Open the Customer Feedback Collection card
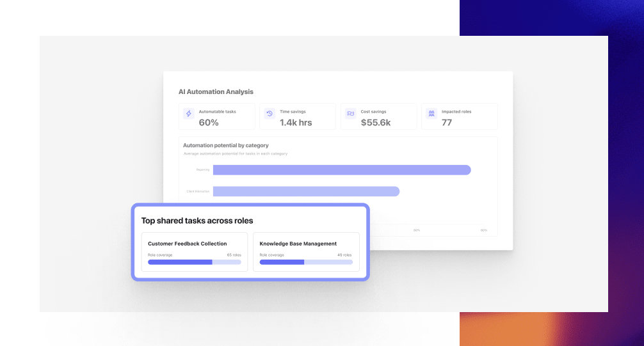The image size is (644, 346). [194, 252]
